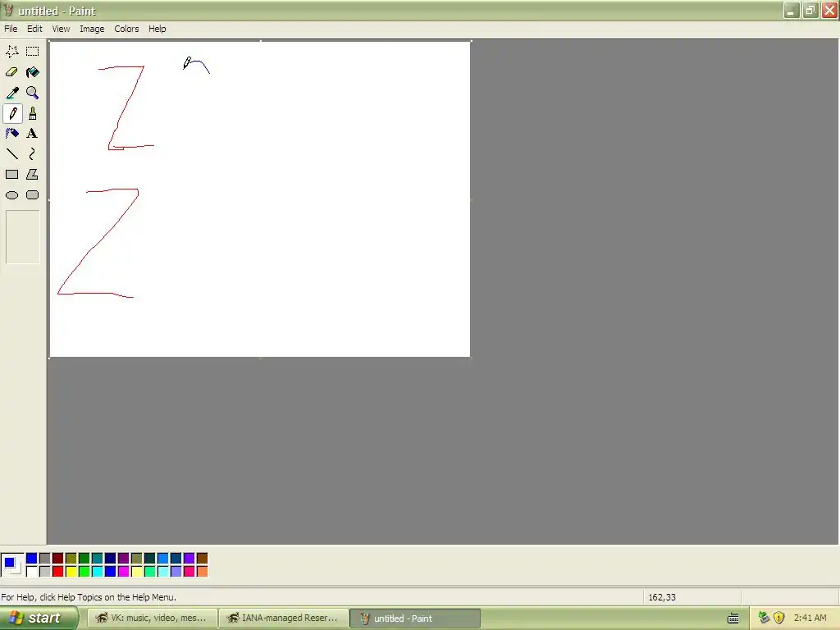
Task: Select the Magnifier tool
Action: pyautogui.click(x=33, y=93)
